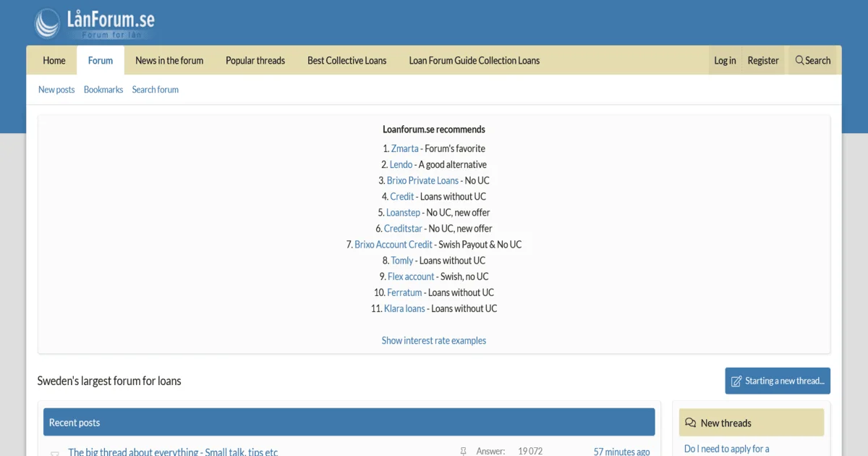Open the Bookmarks sub-navigation link
The height and width of the screenshot is (456, 868).
[103, 90]
